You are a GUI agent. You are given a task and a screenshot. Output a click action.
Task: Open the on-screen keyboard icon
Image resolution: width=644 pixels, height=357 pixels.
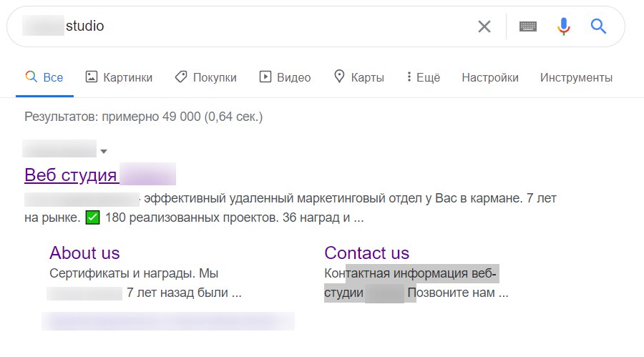point(528,26)
